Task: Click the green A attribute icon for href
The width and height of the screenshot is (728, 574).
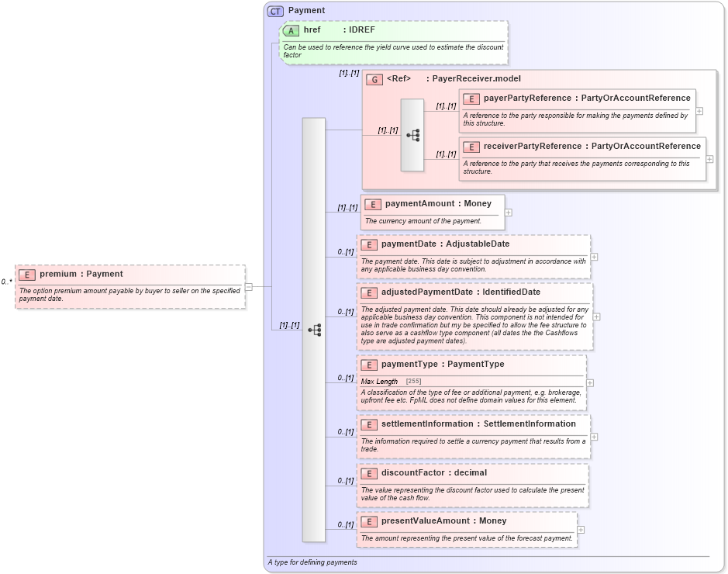Action: (291, 31)
